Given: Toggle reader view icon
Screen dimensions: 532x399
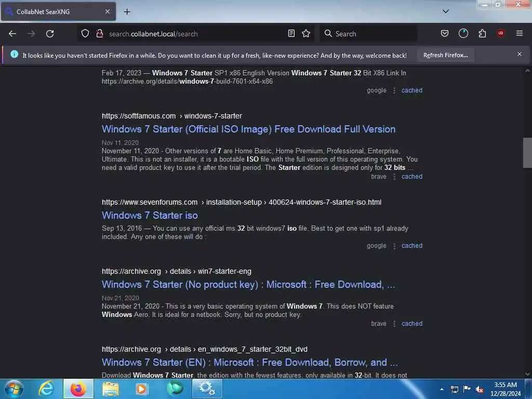Looking at the screenshot, I should point(291,34).
